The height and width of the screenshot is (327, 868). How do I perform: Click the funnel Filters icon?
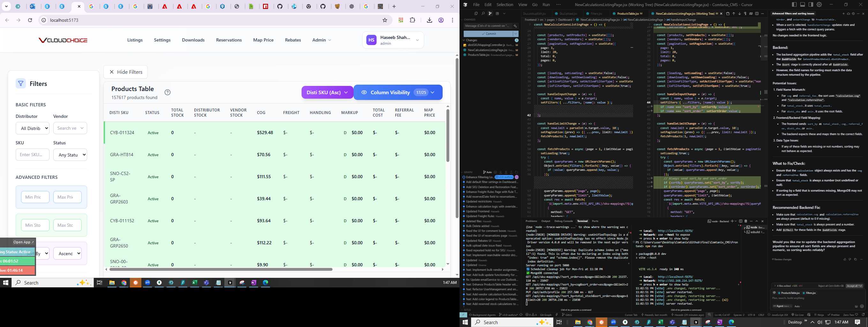pos(20,83)
